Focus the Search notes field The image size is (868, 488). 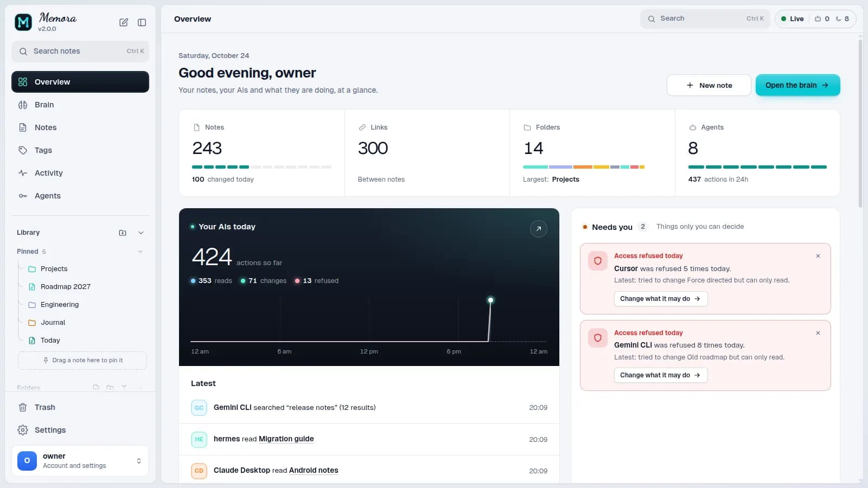(80, 51)
